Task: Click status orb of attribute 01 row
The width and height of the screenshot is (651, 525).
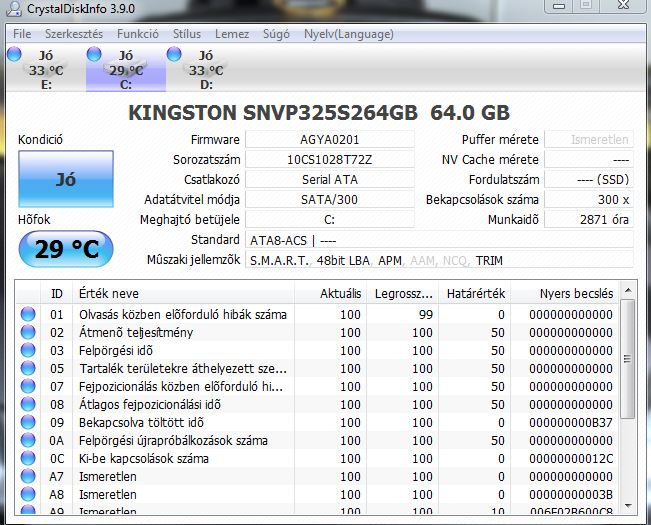Action: 28,314
